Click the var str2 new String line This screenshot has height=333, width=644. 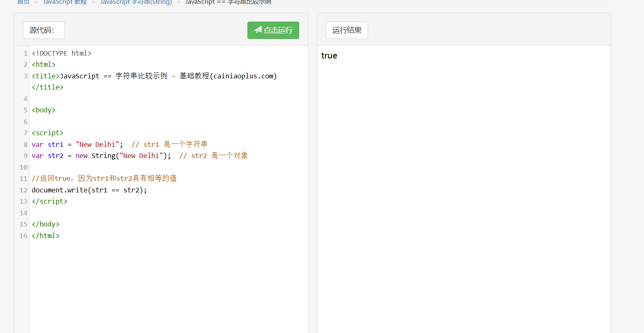click(140, 156)
